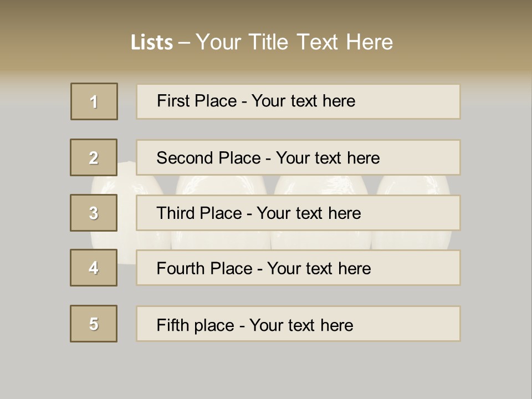The image size is (532, 399).
Task: Click "Your text here" in the first row
Action: pyautogui.click(x=303, y=101)
